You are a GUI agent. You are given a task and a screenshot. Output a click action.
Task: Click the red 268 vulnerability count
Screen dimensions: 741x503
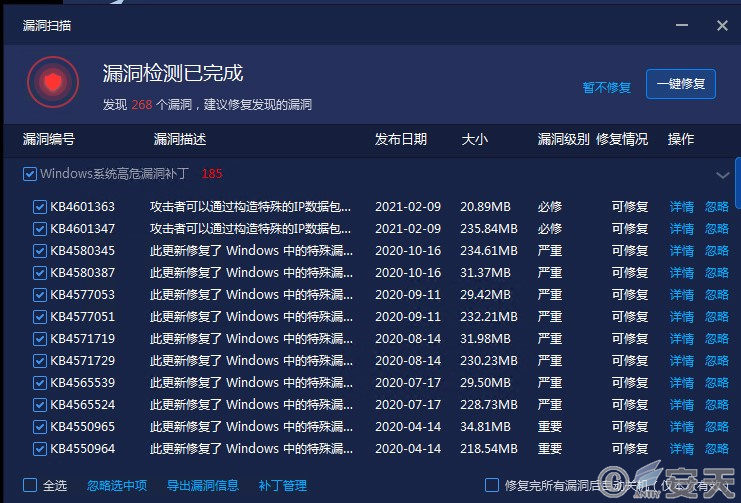142,104
